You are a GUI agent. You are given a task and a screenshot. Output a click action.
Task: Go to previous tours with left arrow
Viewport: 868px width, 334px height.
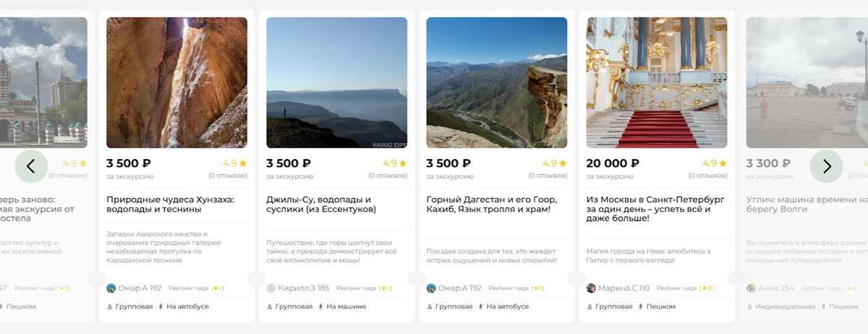[x=31, y=166]
